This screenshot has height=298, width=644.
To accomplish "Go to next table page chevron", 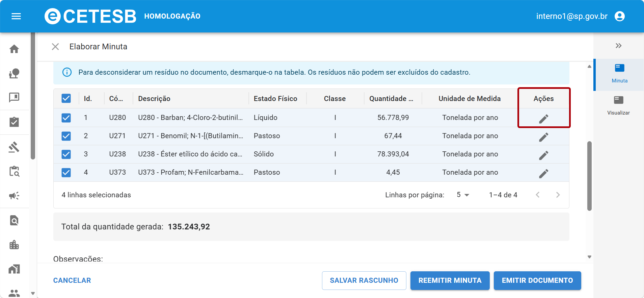I will point(558,195).
